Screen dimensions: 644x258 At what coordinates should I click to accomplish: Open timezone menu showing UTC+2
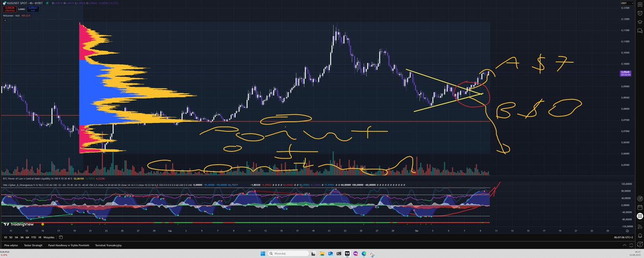623,237
